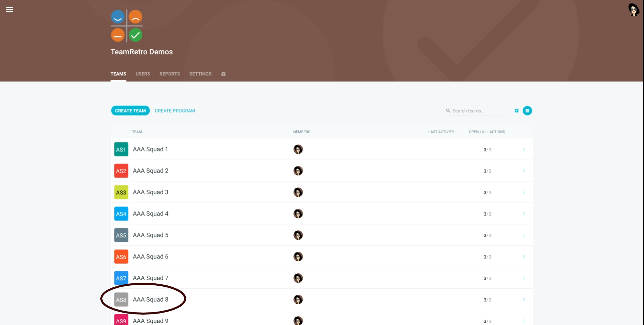Open more options for AAA Squad 7
The image size is (644, 325).
click(524, 278)
